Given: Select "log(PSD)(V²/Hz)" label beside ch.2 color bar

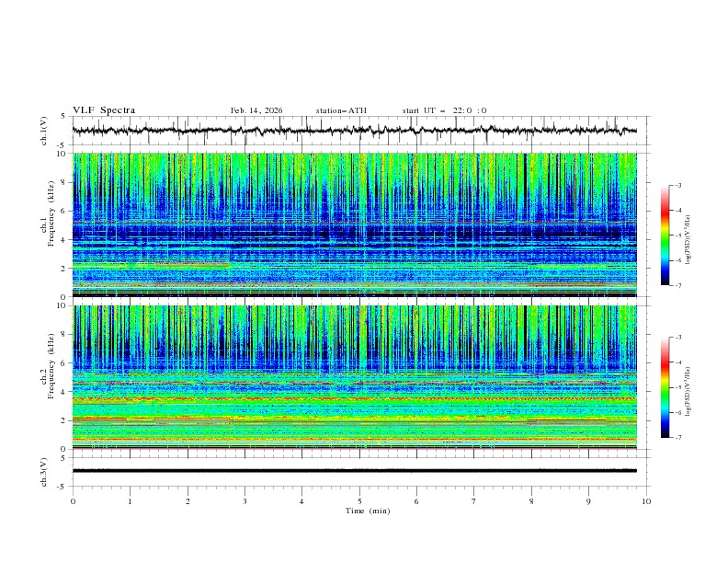Looking at the screenshot, I should [688, 391].
